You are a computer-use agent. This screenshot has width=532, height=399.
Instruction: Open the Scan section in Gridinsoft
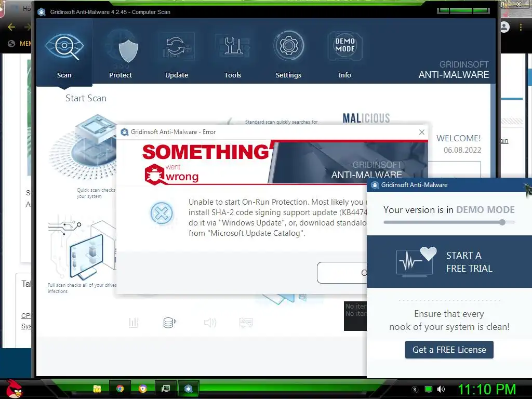tap(64, 52)
